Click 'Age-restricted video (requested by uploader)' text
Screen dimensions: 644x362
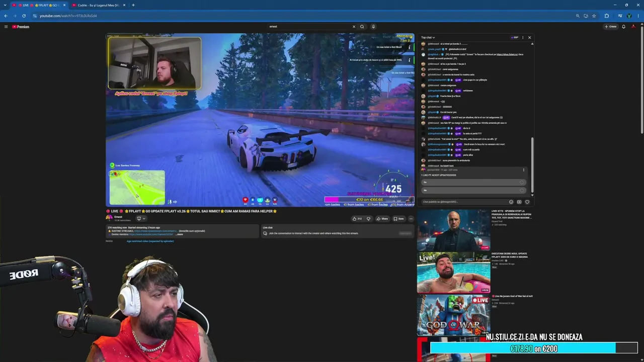150,241
